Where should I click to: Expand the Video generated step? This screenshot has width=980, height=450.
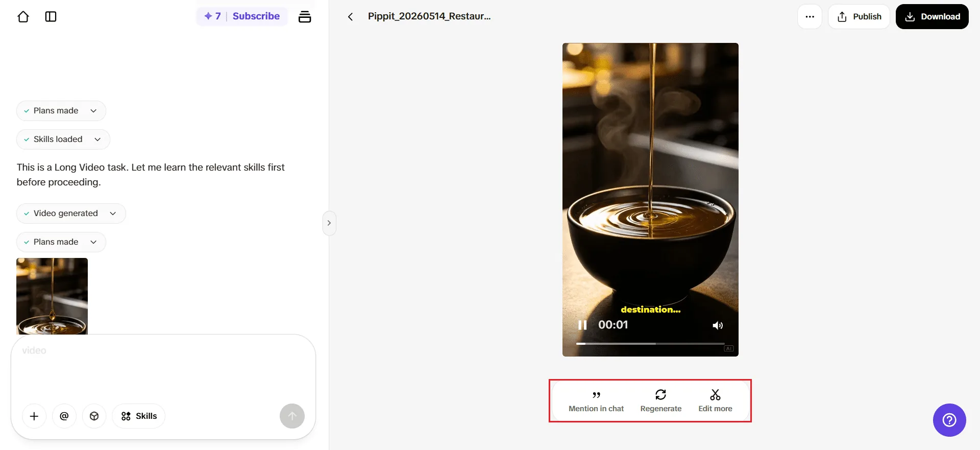(x=71, y=214)
